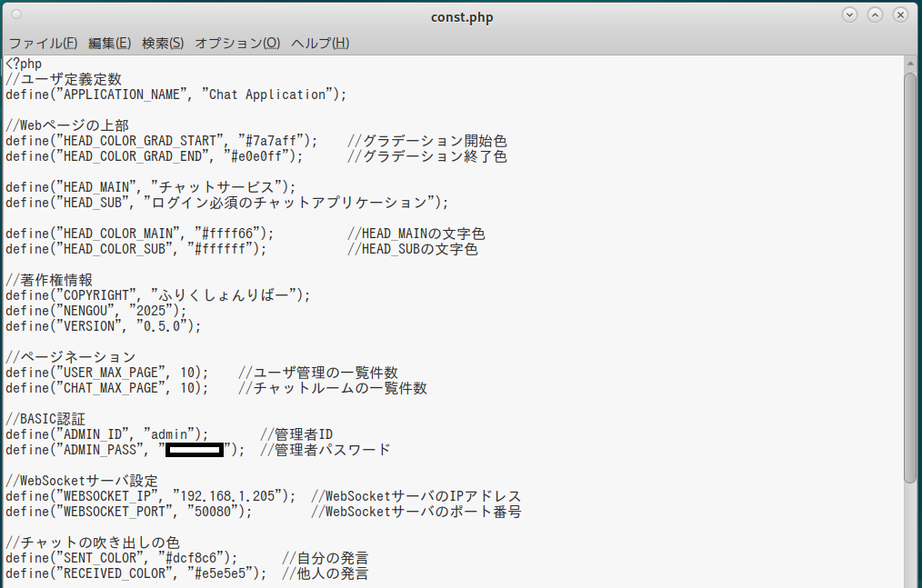Click the vertical scrollbar thumb

click(910, 277)
